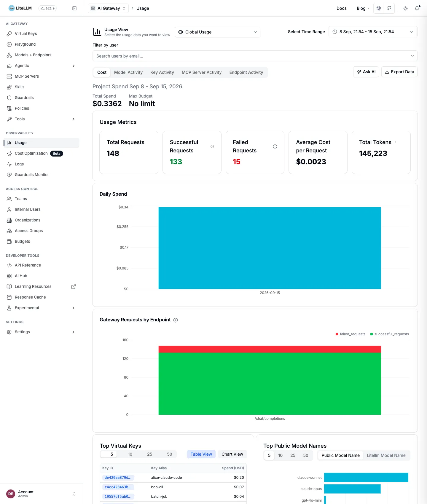Switch Top Virtual Keys to Chart View
Image resolution: width=427 pixels, height=504 pixels.
pos(232,454)
